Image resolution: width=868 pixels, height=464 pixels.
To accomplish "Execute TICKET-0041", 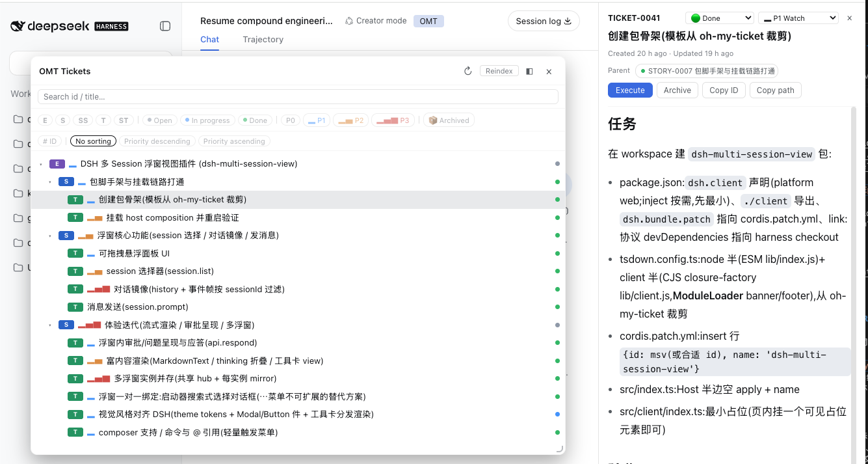I will coord(630,90).
